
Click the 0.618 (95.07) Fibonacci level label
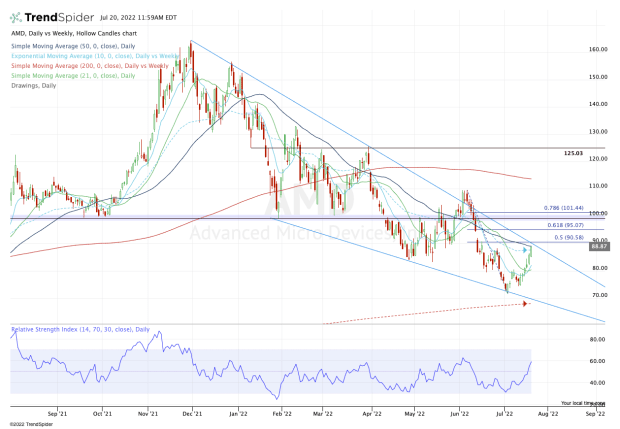tap(565, 225)
